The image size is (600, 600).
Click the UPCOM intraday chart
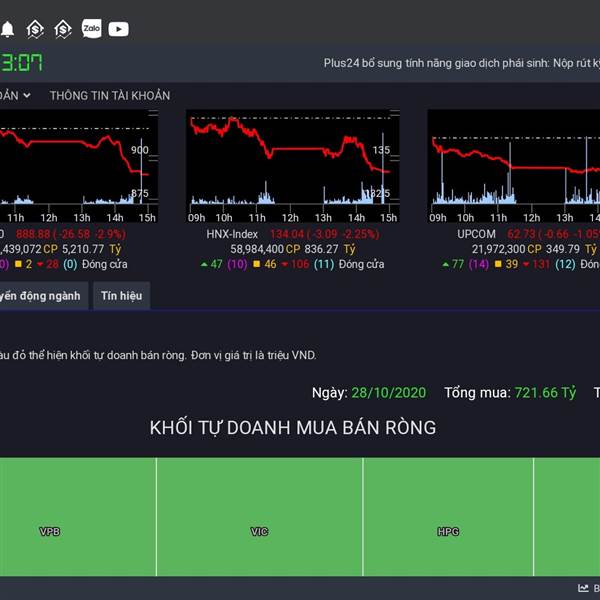[x=514, y=166]
